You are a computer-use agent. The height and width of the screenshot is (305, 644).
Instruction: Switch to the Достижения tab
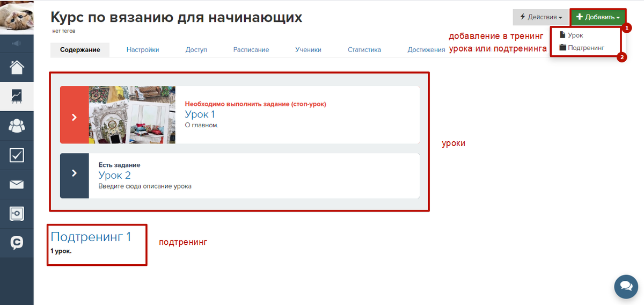click(426, 50)
